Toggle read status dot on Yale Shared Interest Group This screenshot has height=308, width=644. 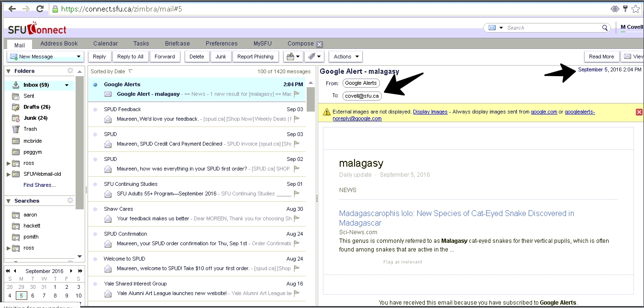point(95,284)
